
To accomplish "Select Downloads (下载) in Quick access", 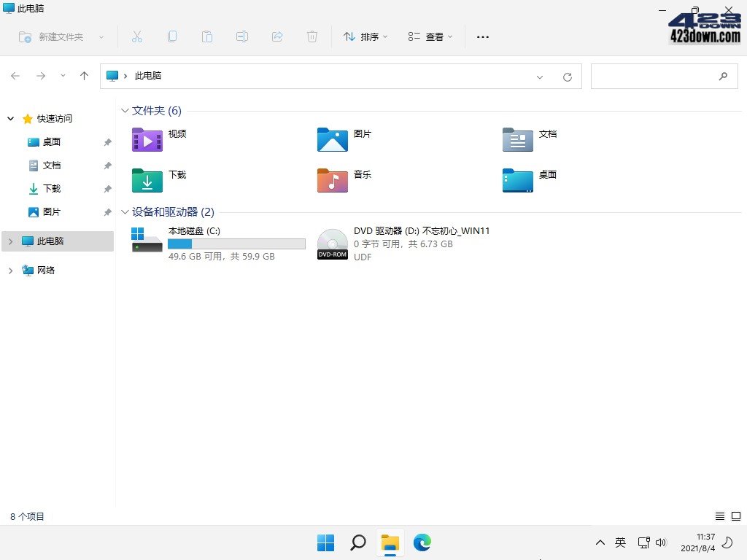I will pos(52,189).
